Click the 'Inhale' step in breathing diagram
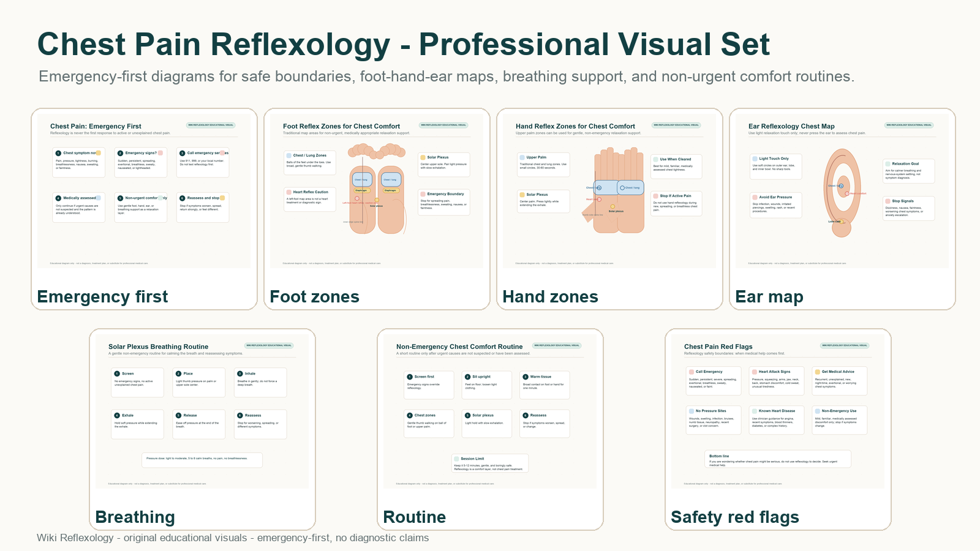 pyautogui.click(x=260, y=383)
